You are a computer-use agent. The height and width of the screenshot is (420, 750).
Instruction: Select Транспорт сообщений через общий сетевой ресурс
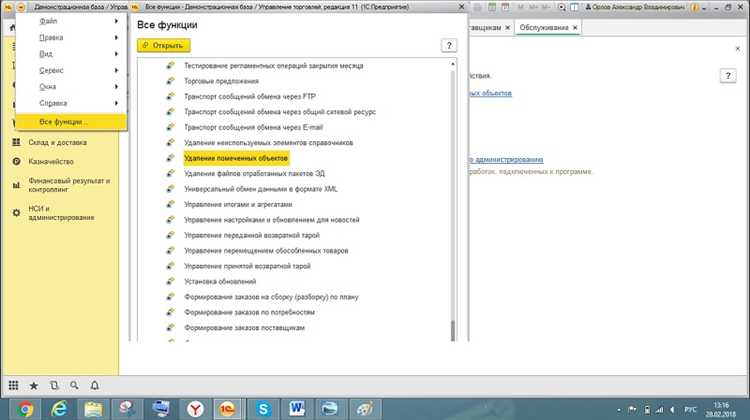280,111
